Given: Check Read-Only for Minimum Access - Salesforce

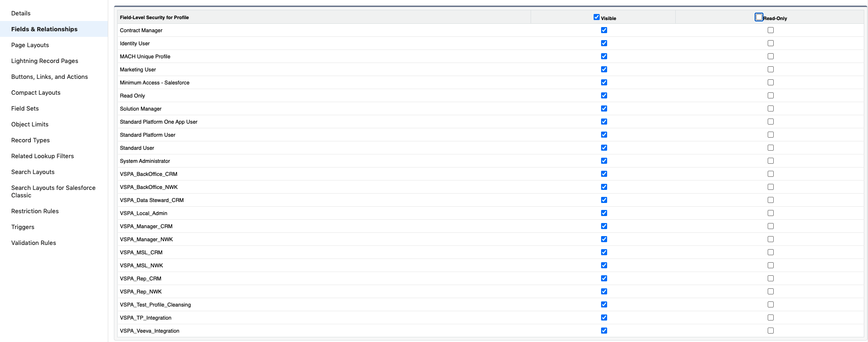Looking at the screenshot, I should tap(770, 82).
